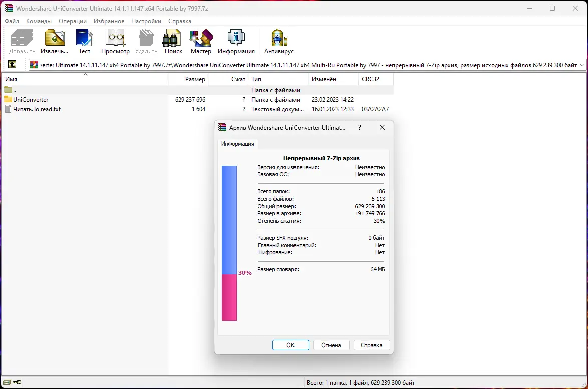588x389 pixels.
Task: Expand the address bar path dropdown
Action: point(581,64)
